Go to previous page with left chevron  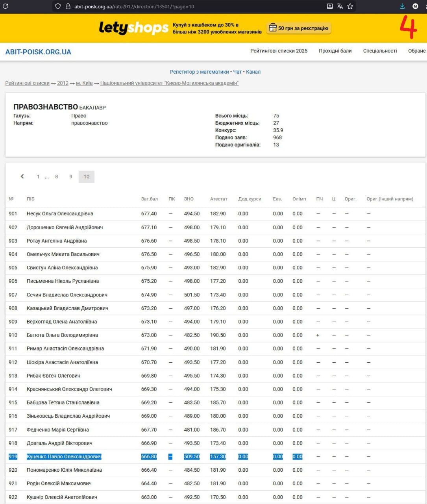pos(22,176)
